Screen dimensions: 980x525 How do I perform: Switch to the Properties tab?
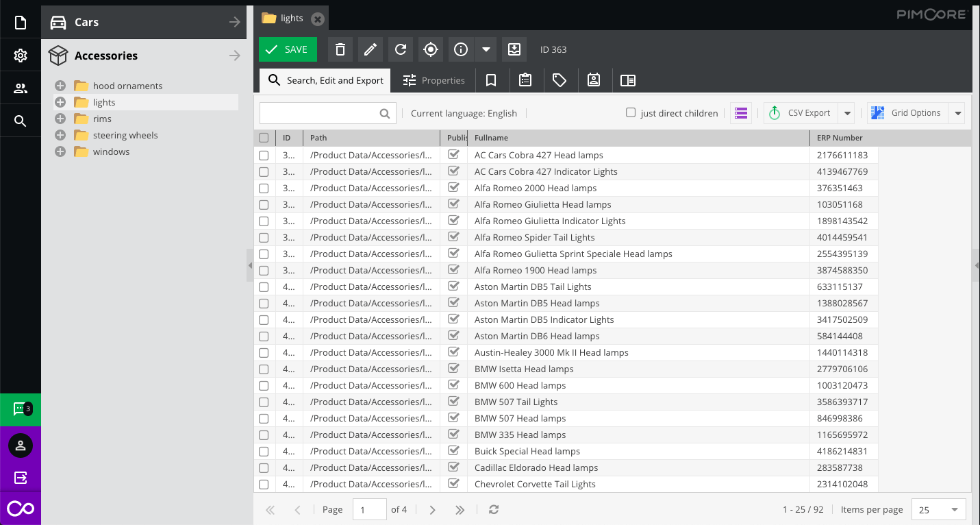tap(434, 80)
